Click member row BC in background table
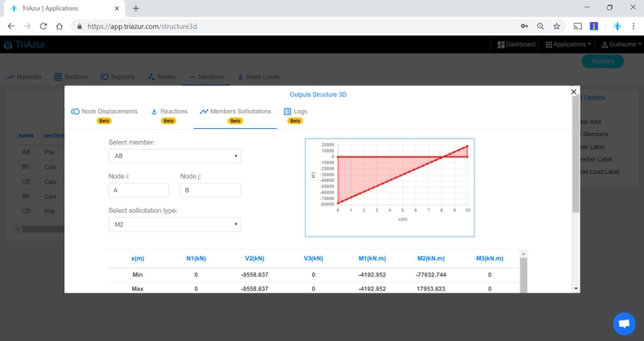Screen dimensions: 644x341 (38, 166)
